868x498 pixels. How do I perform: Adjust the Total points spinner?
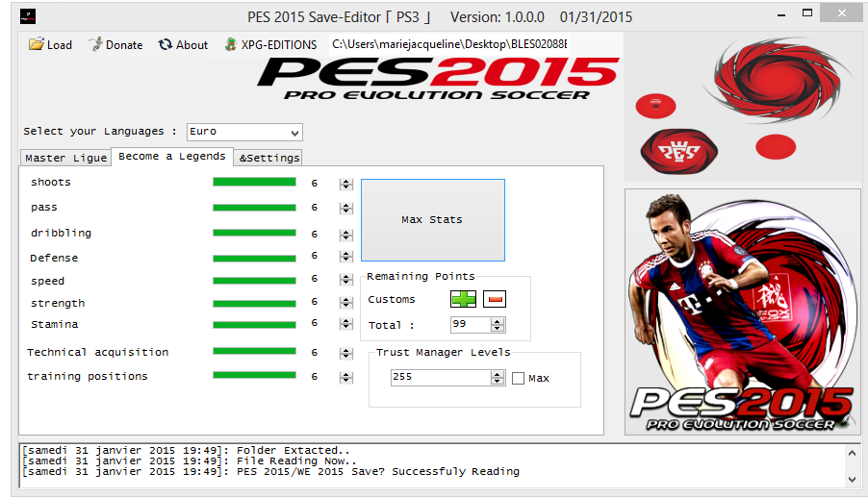pyautogui.click(x=498, y=325)
